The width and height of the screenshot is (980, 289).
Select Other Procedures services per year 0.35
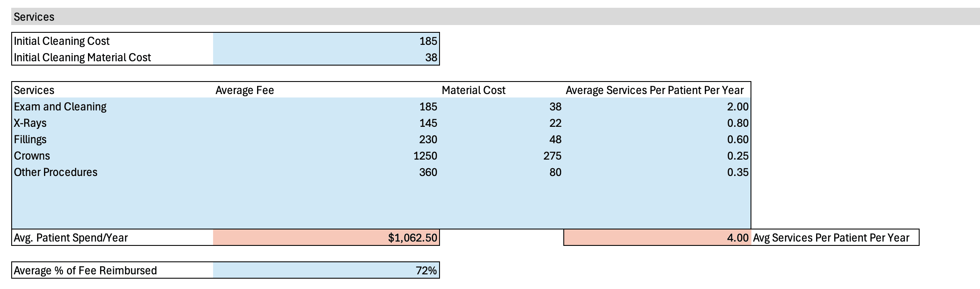pos(657,173)
